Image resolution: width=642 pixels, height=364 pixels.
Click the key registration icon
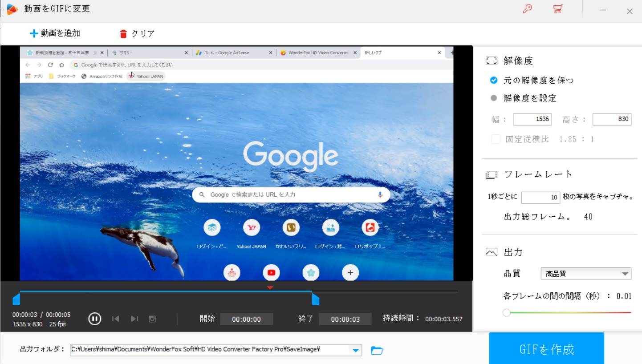pos(527,9)
